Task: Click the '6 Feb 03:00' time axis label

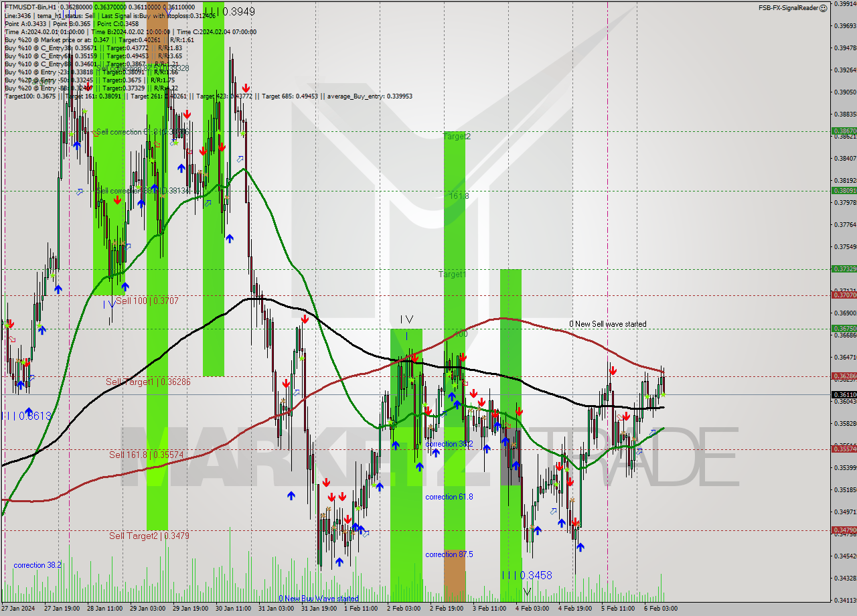Action: click(x=660, y=609)
